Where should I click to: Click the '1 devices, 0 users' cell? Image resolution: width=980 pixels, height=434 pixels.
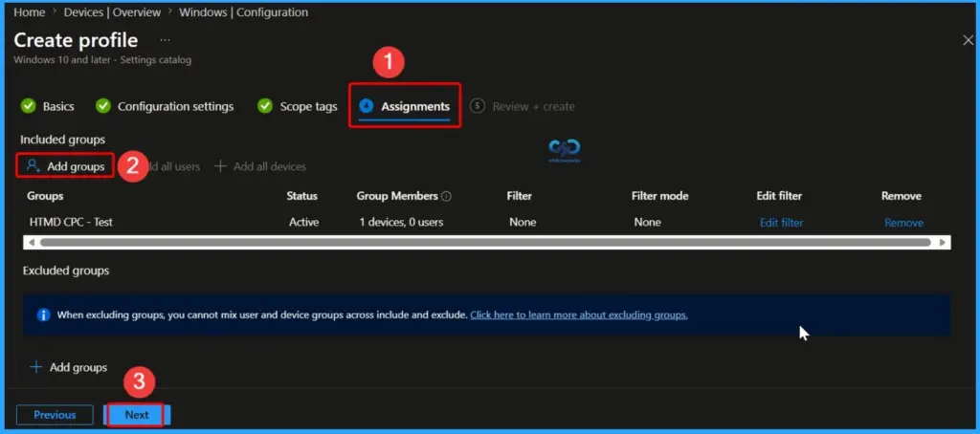tap(401, 223)
